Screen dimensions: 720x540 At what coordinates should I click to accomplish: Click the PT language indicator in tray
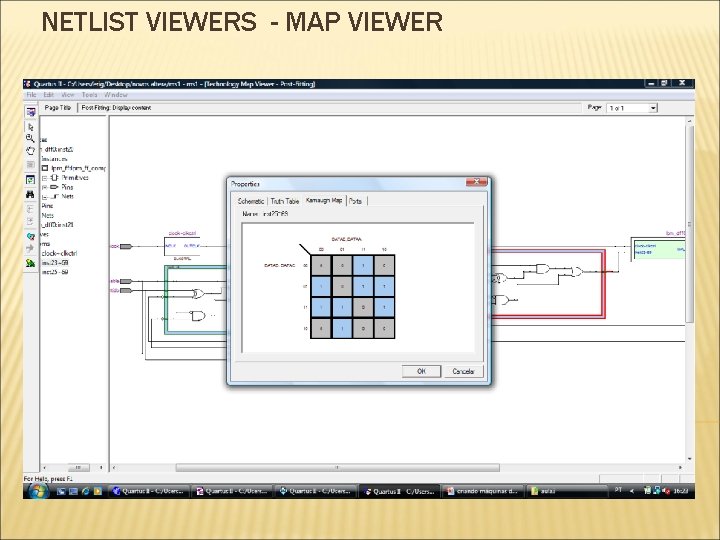click(618, 490)
